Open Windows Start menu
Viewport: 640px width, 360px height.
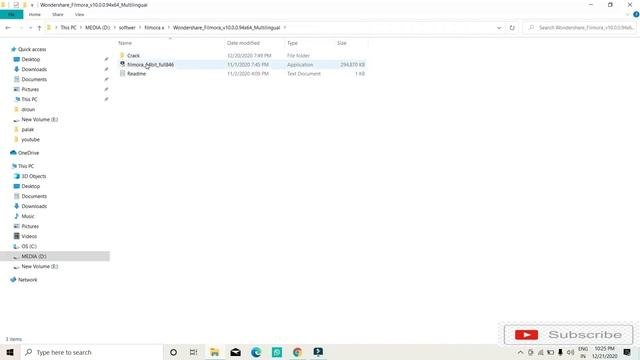9,352
